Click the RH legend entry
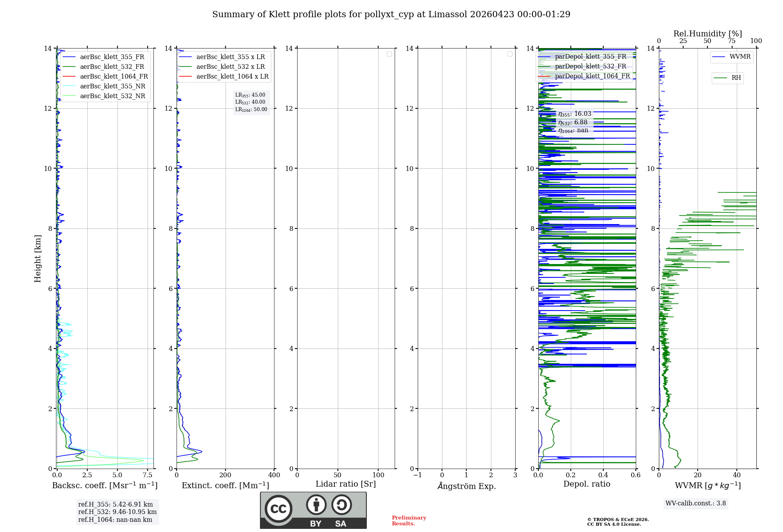783x532 pixels. point(736,78)
